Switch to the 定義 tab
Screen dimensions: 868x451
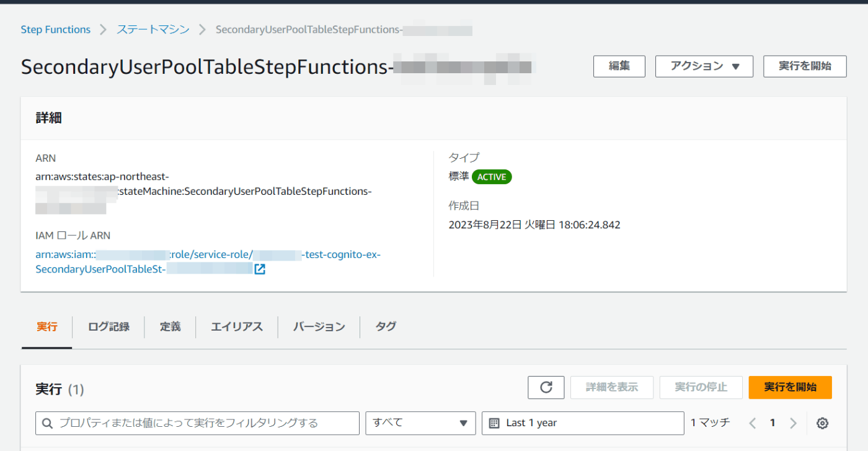point(170,326)
